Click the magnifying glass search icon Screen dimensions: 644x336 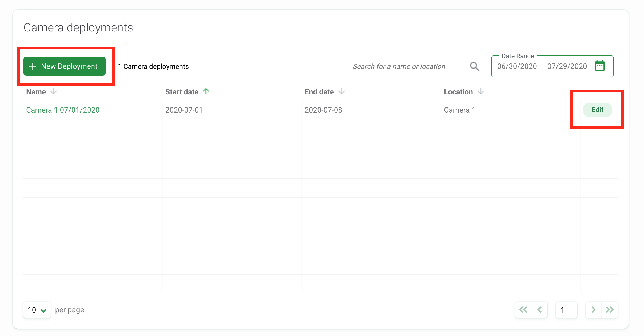point(474,66)
